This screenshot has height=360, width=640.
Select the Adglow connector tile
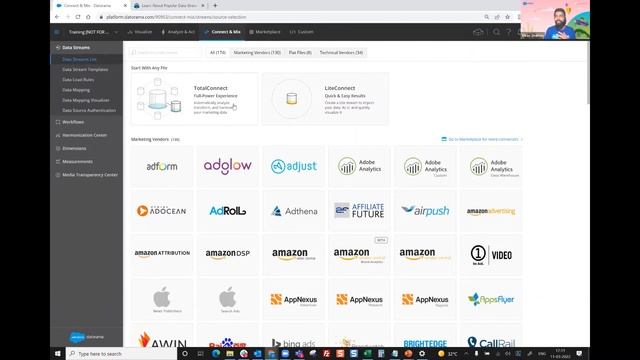pos(227,167)
